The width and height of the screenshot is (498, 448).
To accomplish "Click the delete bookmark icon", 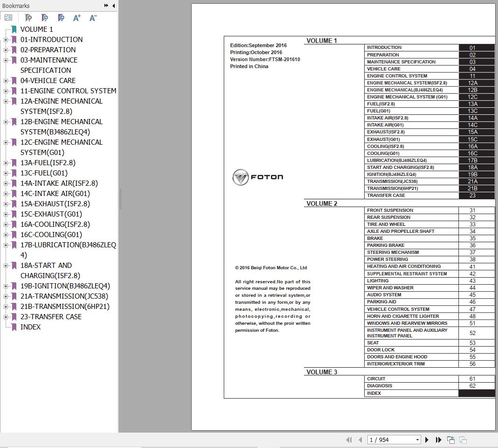I will tap(28, 18).
